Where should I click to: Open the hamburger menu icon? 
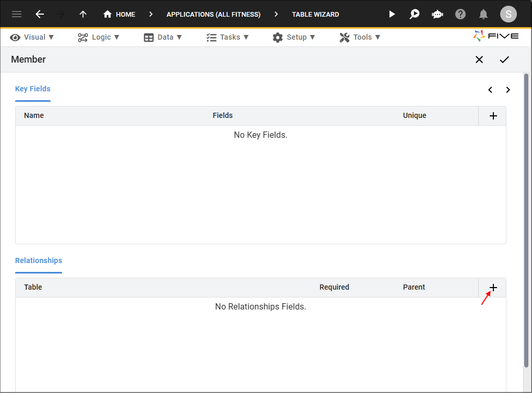tap(17, 14)
